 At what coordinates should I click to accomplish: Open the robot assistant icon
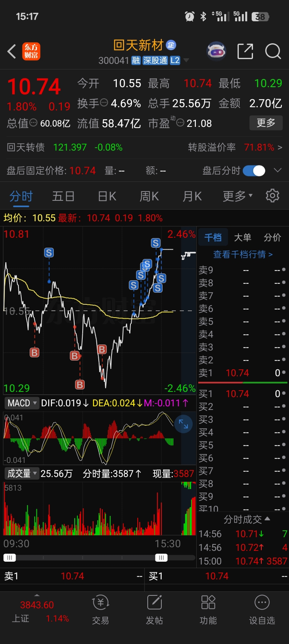216,51
